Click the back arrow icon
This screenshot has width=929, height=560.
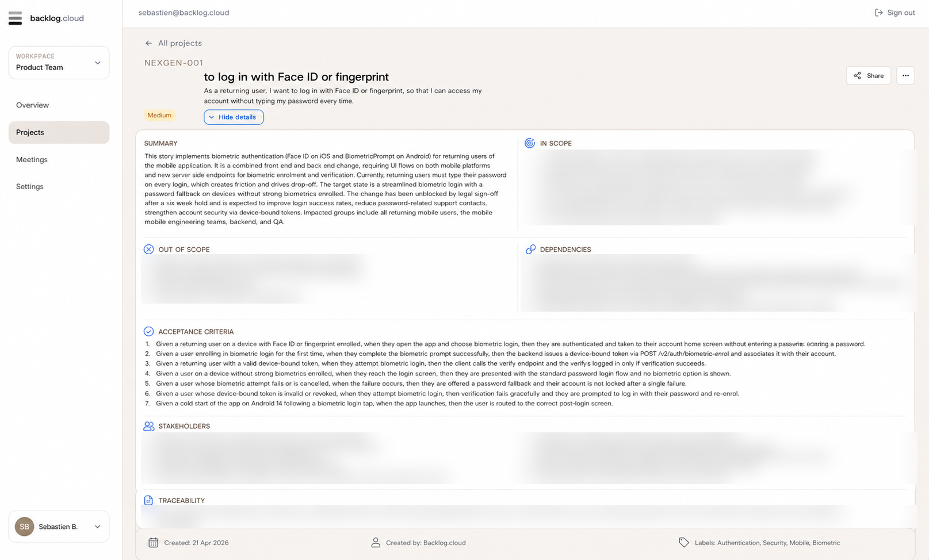pyautogui.click(x=148, y=43)
